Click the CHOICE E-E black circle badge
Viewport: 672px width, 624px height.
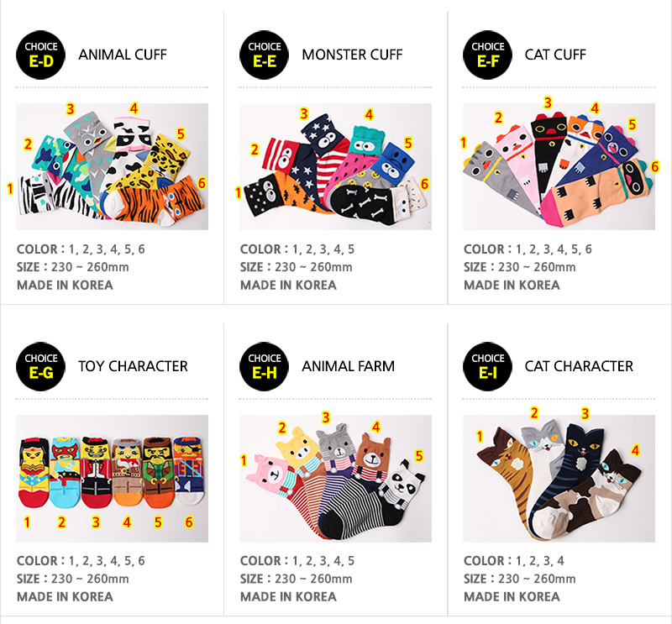click(x=264, y=55)
